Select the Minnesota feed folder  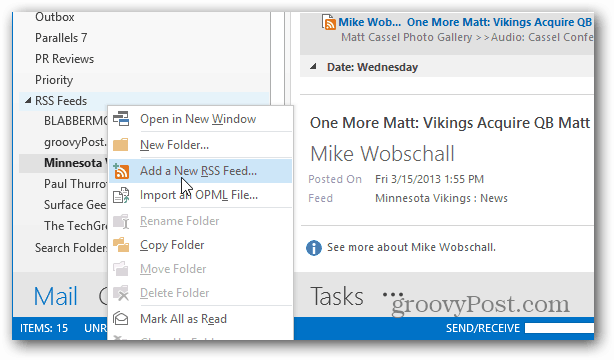(76, 163)
